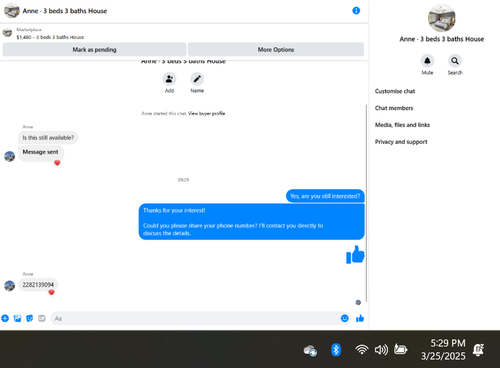The image size is (500, 368).
Task: Click right panel title Anne - 3 beds 3 baths House
Action: pyautogui.click(x=442, y=39)
